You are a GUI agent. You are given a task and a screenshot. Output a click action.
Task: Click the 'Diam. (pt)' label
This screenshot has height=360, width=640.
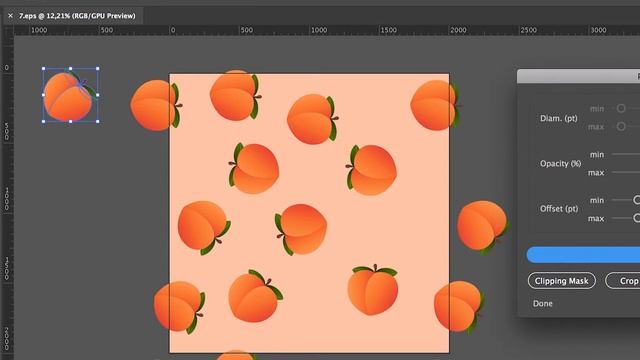pos(558,118)
